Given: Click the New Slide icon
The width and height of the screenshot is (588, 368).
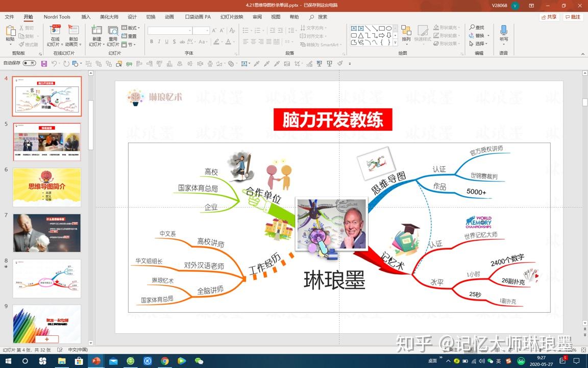Looking at the screenshot, I should point(97,31).
